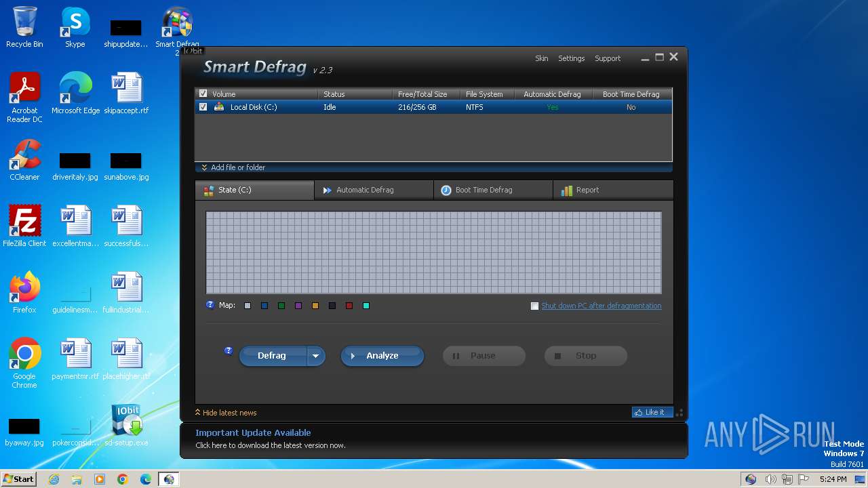This screenshot has width=868, height=488.
Task: Click the Smart Defrag taskbar button
Action: click(169, 479)
